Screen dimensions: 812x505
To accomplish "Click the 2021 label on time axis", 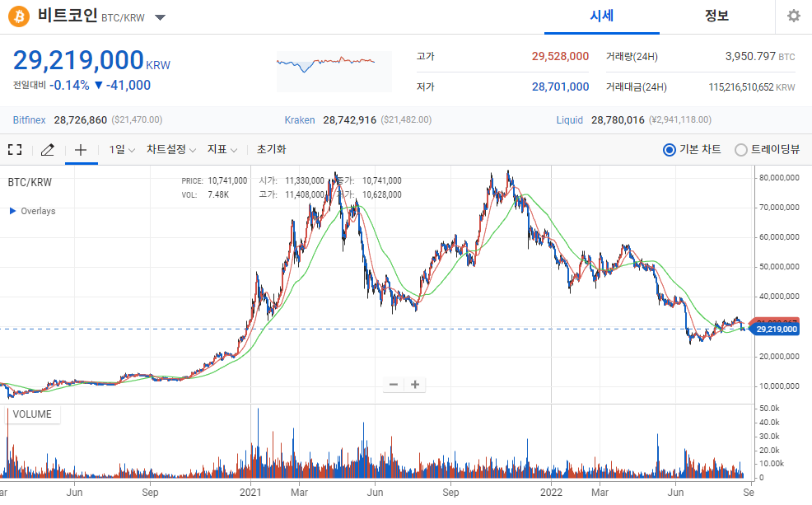I will (250, 492).
